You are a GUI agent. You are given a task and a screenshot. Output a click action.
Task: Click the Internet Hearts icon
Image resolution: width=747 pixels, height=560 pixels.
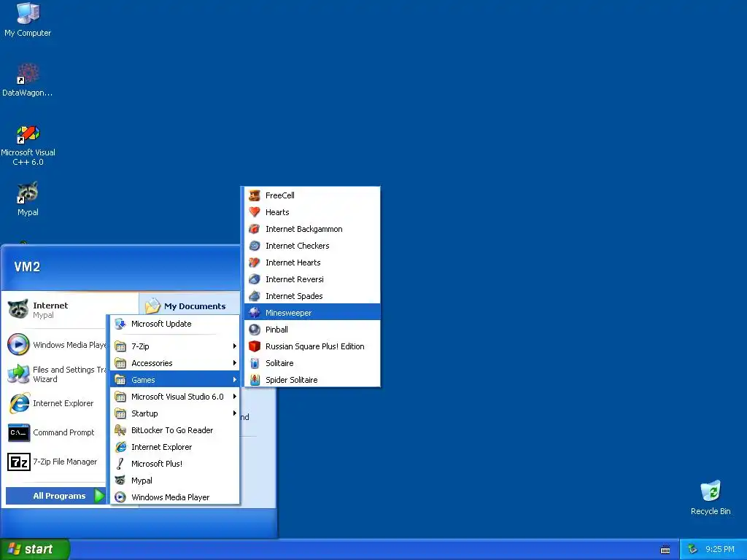255,262
